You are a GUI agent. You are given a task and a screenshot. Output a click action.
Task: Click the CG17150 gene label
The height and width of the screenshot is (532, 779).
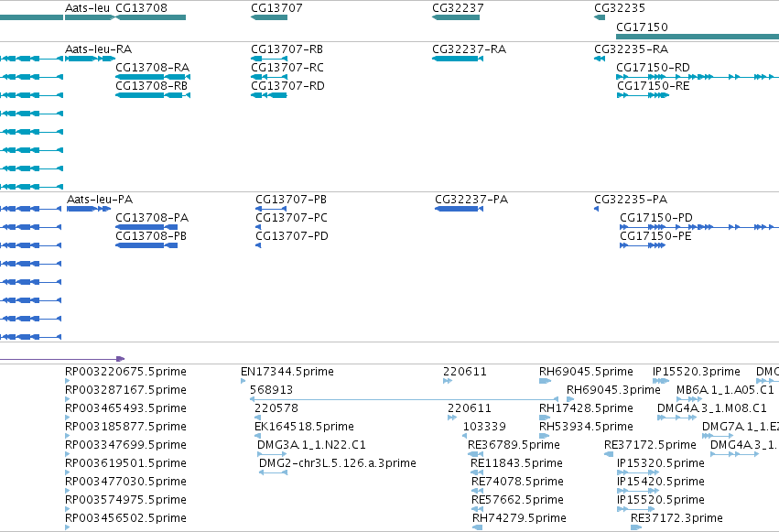(x=642, y=27)
